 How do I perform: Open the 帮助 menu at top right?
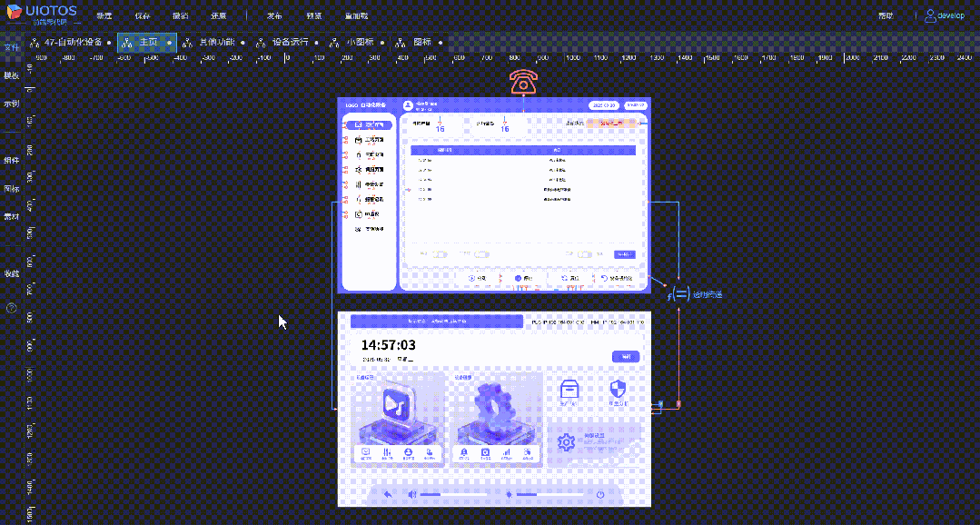[886, 15]
